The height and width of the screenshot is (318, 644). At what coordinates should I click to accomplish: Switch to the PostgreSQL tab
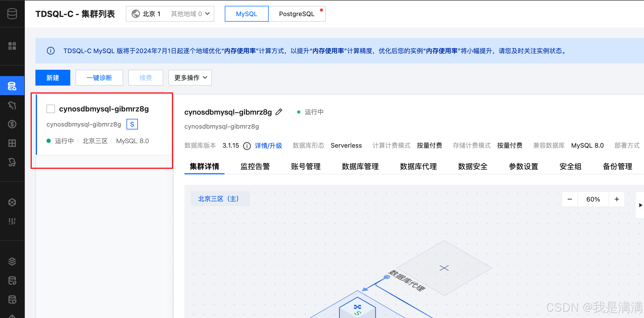pos(297,14)
